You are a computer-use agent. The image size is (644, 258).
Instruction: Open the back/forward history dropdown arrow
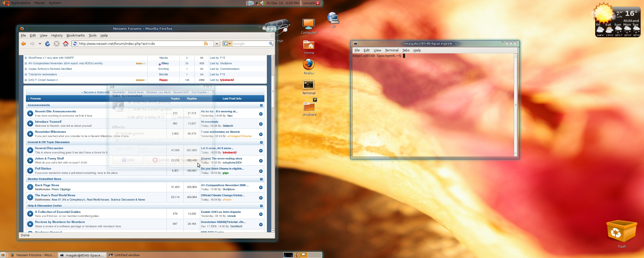click(40, 44)
